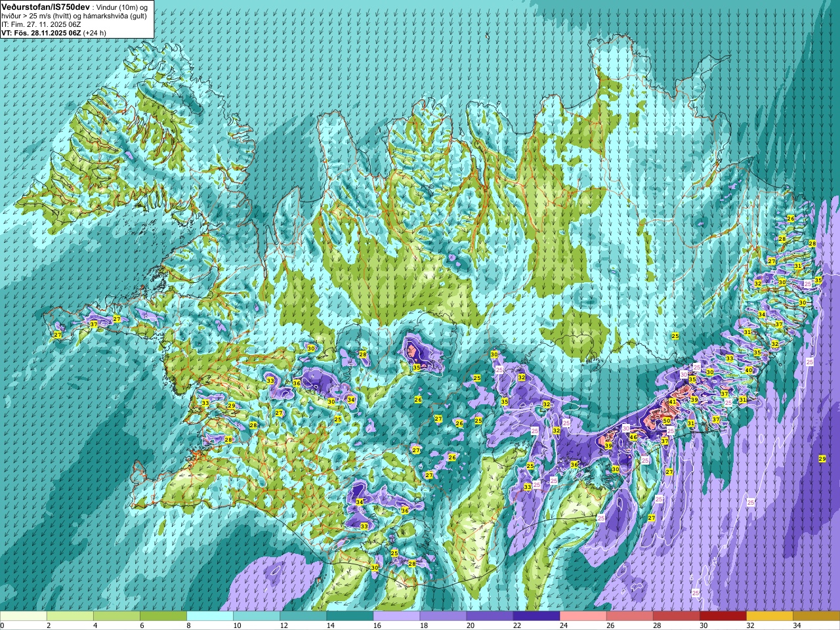Image resolution: width=840 pixels, height=630 pixels.
Task: Click the yellow "50" maximum gust label
Action: click(667, 421)
